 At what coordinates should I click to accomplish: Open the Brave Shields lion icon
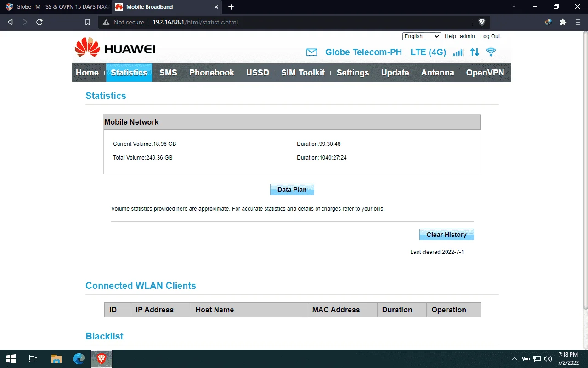click(481, 22)
